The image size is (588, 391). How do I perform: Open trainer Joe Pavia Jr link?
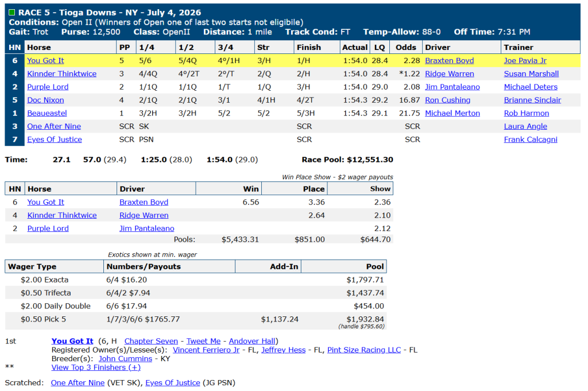point(525,61)
